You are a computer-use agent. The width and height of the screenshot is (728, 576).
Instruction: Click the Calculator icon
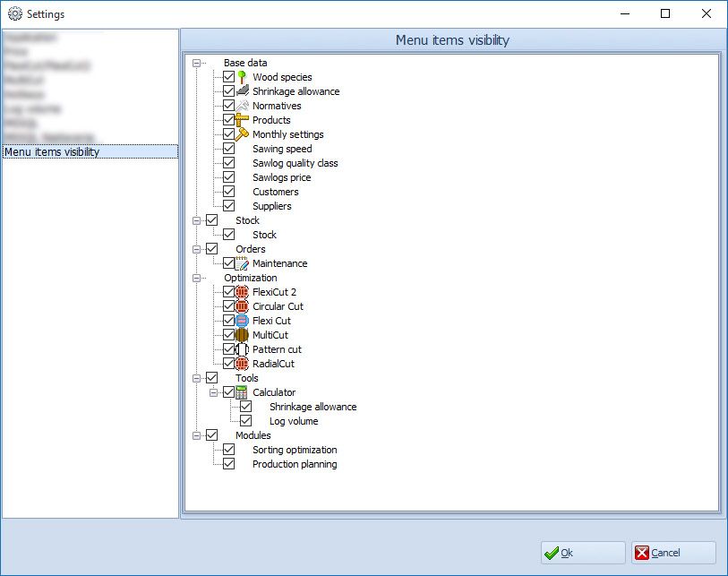tap(242, 392)
